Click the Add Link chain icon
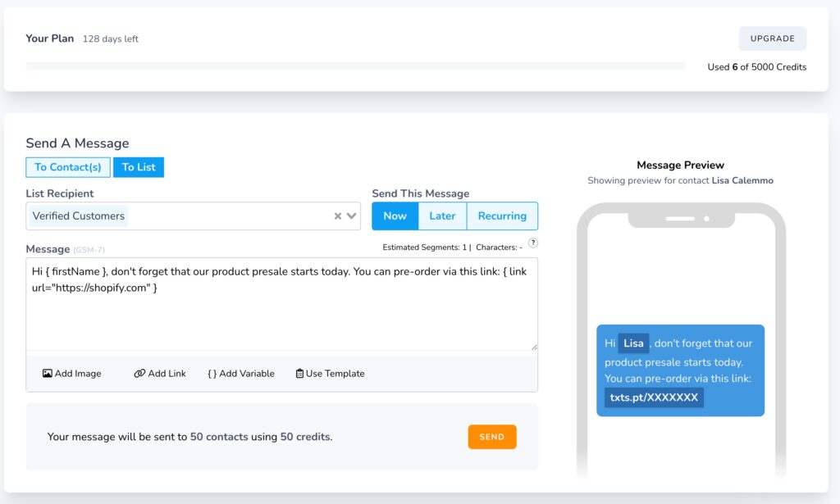 (139, 373)
